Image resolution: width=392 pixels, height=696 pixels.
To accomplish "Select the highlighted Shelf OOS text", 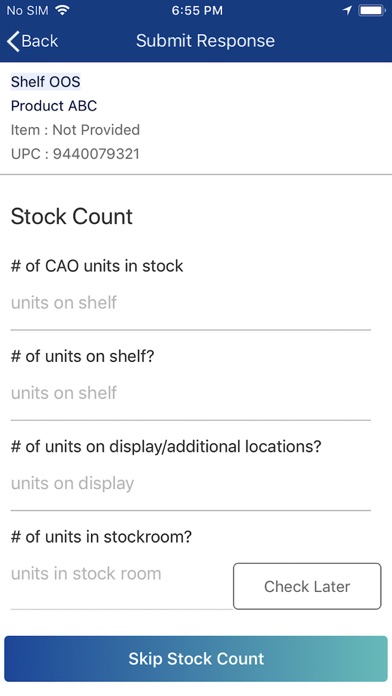I will pos(45,82).
